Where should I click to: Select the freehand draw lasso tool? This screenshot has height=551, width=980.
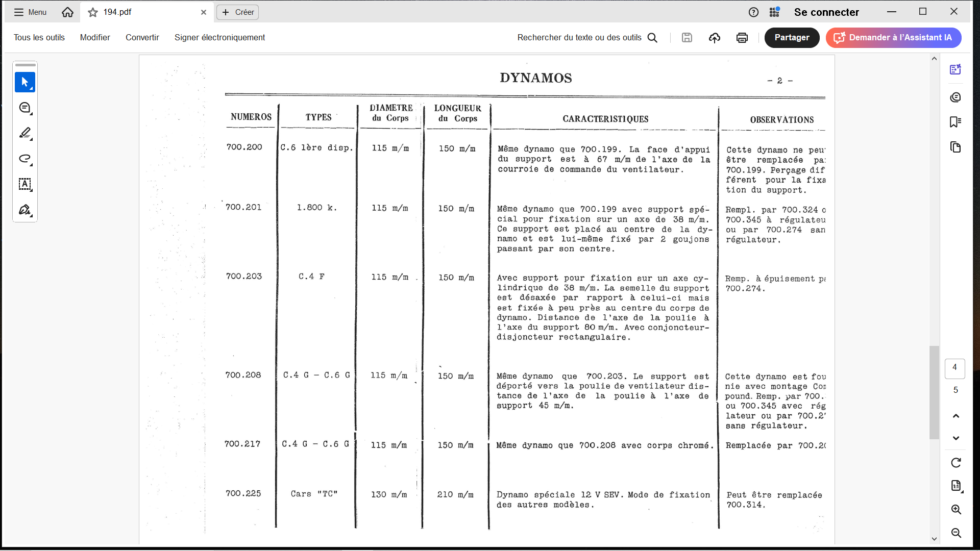click(24, 159)
